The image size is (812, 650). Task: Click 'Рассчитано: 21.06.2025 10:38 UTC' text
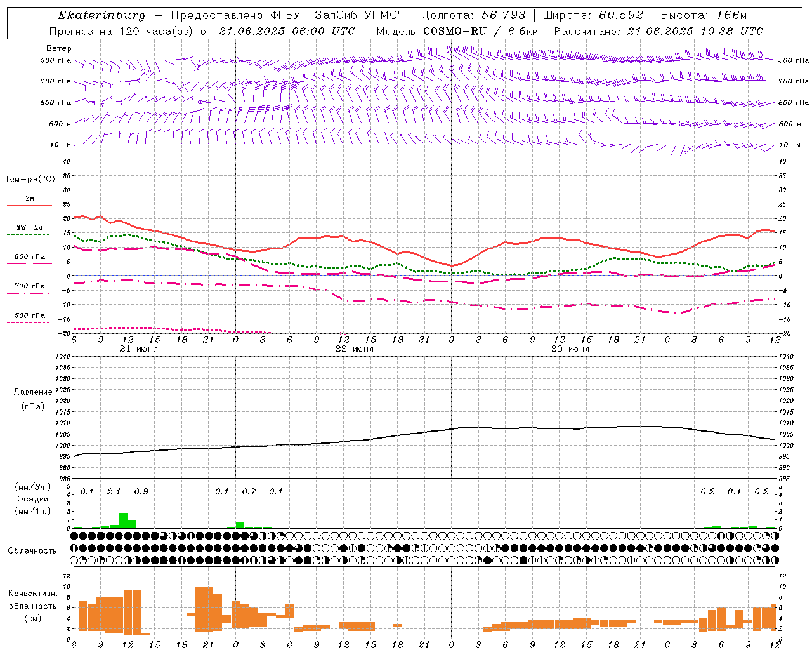tap(658, 31)
